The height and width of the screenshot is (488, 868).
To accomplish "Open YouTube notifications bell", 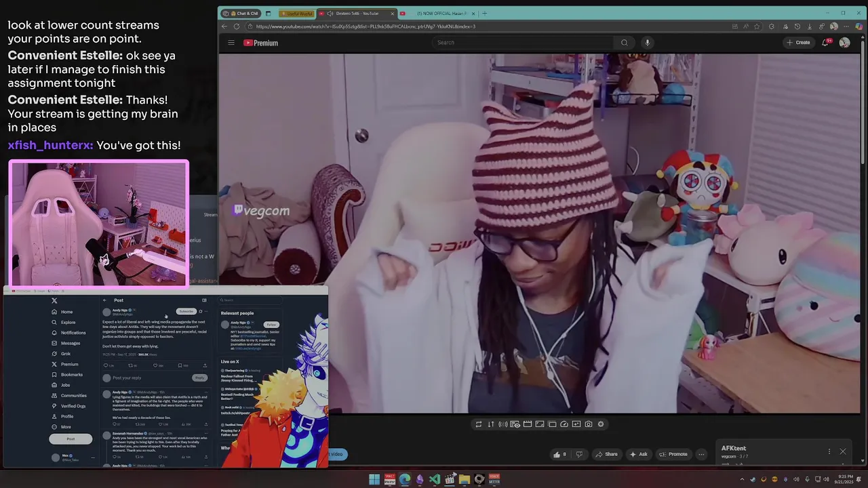I will [826, 43].
